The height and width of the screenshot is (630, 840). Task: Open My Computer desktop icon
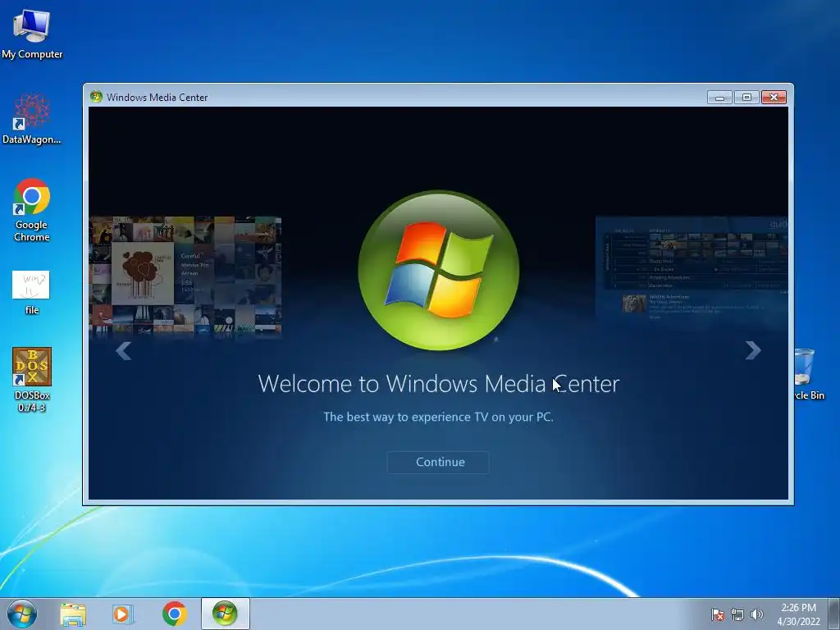[32, 34]
